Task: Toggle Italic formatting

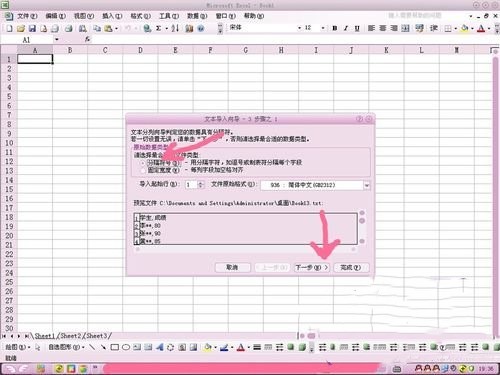Action: (x=346, y=28)
